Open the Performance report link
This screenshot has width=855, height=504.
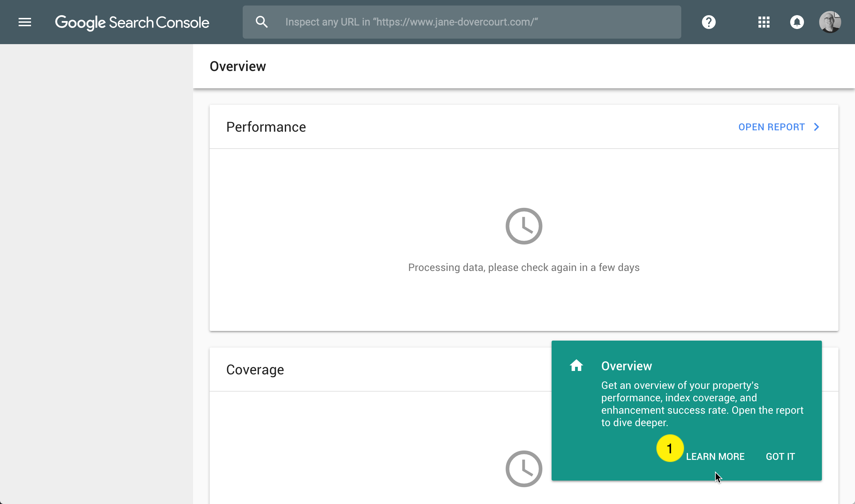pos(772,127)
